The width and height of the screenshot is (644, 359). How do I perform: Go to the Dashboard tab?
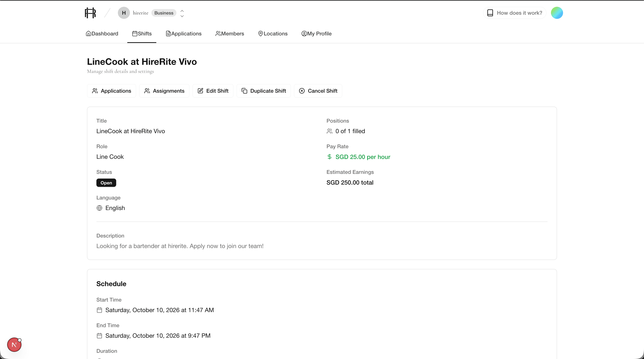(x=102, y=34)
